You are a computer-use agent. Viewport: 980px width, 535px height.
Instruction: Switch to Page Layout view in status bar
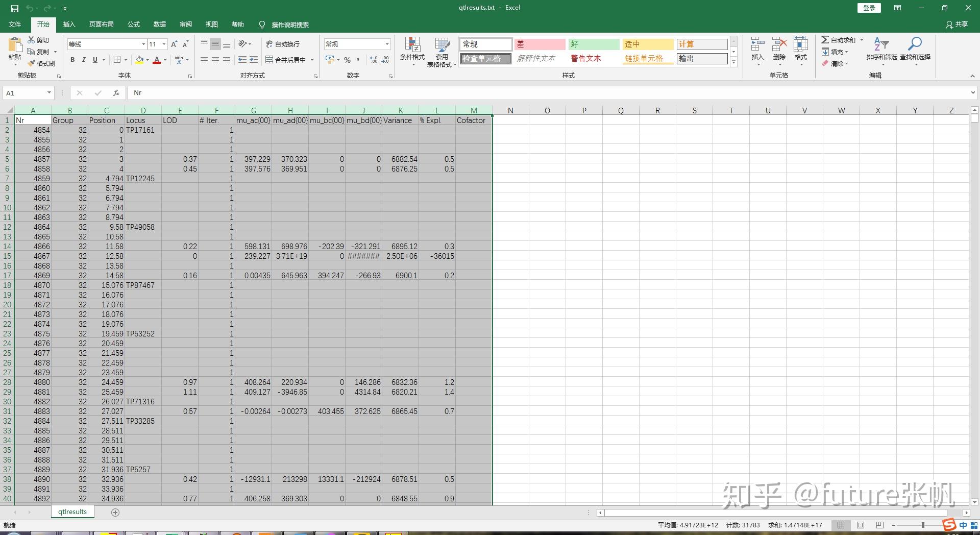click(861, 525)
